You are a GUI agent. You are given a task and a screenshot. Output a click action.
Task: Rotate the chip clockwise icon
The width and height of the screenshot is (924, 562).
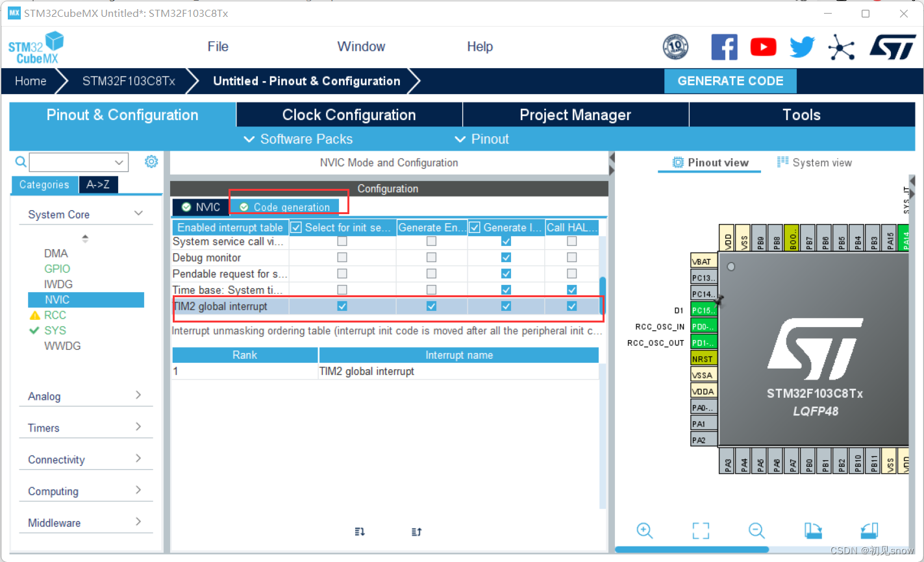(813, 530)
